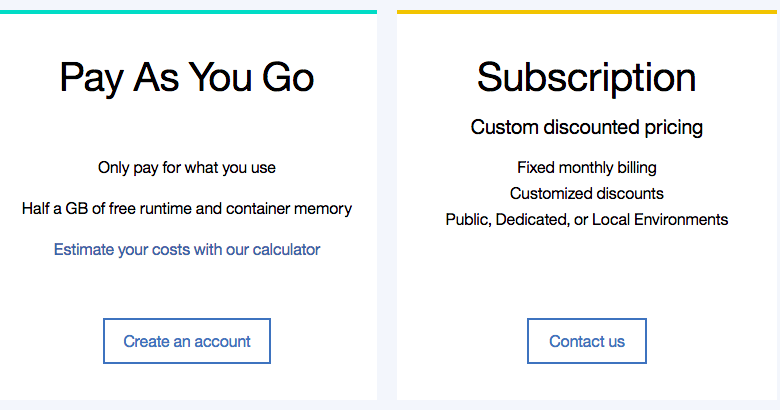Screen dimensions: 780x410
Task: Click the Only pay for what you use text
Action: click(x=187, y=168)
